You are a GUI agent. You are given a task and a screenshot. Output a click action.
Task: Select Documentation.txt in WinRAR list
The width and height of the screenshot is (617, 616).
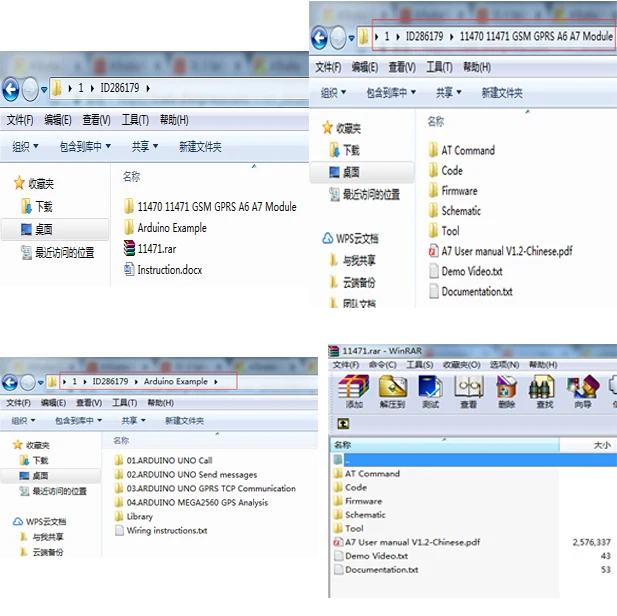pyautogui.click(x=376, y=570)
